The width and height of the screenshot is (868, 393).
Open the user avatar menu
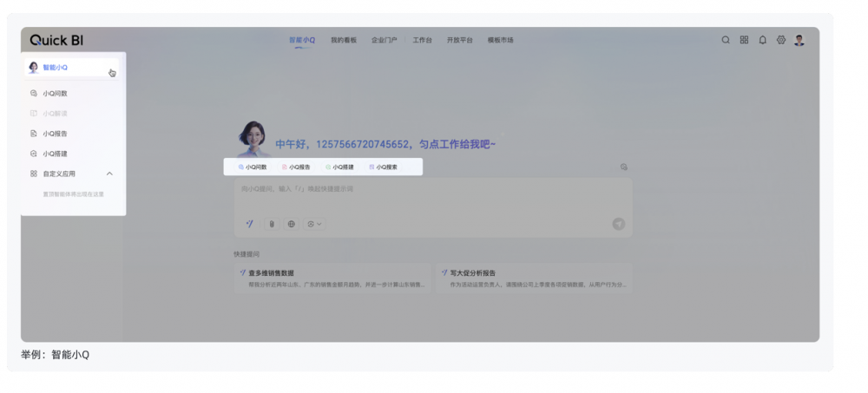click(x=799, y=40)
